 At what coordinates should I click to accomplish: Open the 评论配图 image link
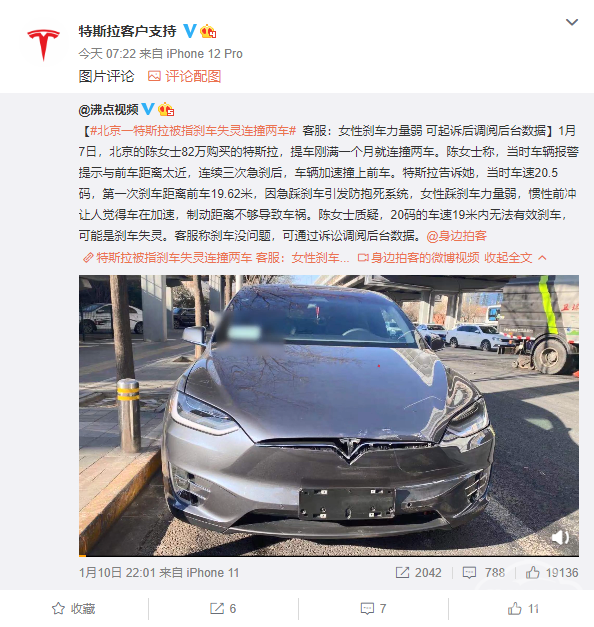click(x=184, y=76)
